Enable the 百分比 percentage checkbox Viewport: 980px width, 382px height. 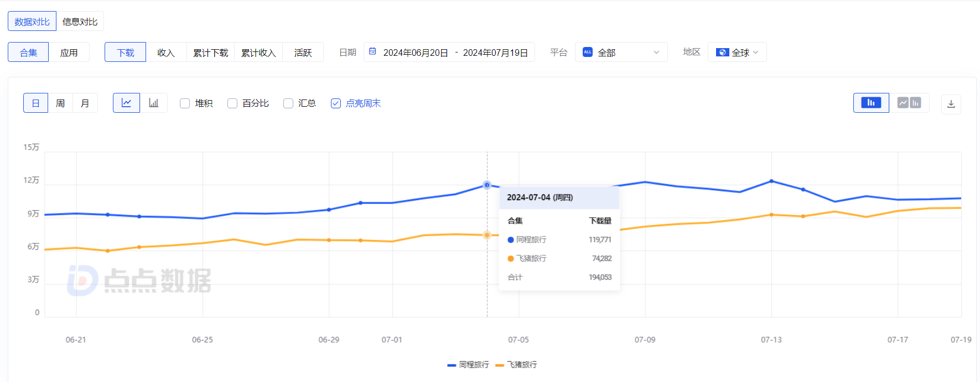232,103
